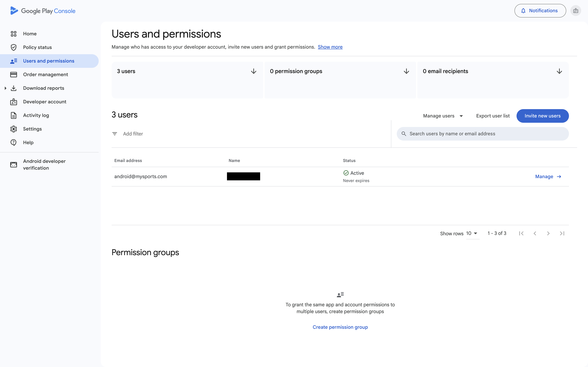Click the Policy status shield icon
588x367 pixels.
pyautogui.click(x=14, y=47)
